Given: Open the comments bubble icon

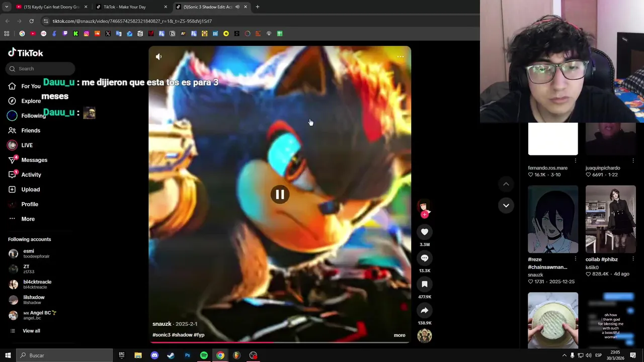Looking at the screenshot, I should 425,258.
